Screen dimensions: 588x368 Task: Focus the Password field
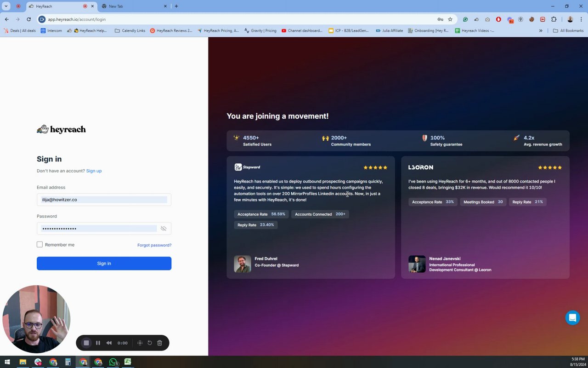pos(104,229)
